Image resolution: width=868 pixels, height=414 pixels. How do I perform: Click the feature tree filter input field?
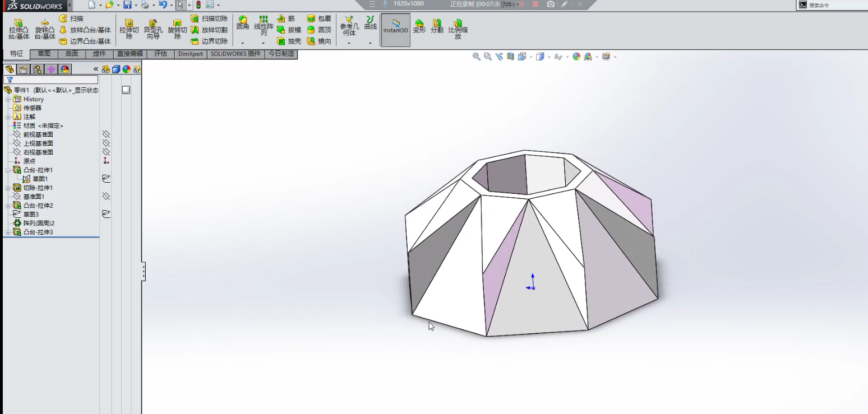coord(53,80)
